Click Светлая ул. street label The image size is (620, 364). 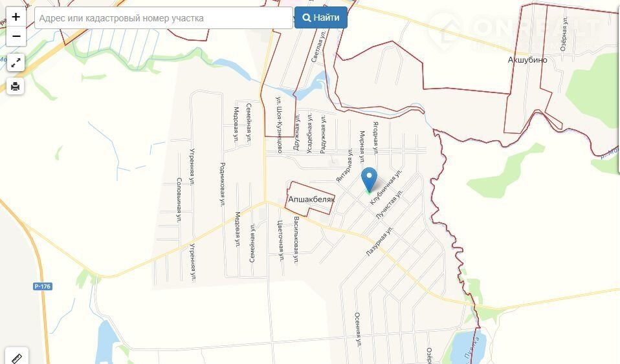point(318,47)
